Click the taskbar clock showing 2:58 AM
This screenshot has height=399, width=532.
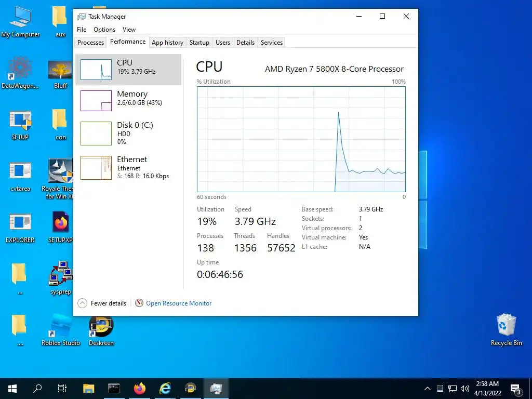487,389
